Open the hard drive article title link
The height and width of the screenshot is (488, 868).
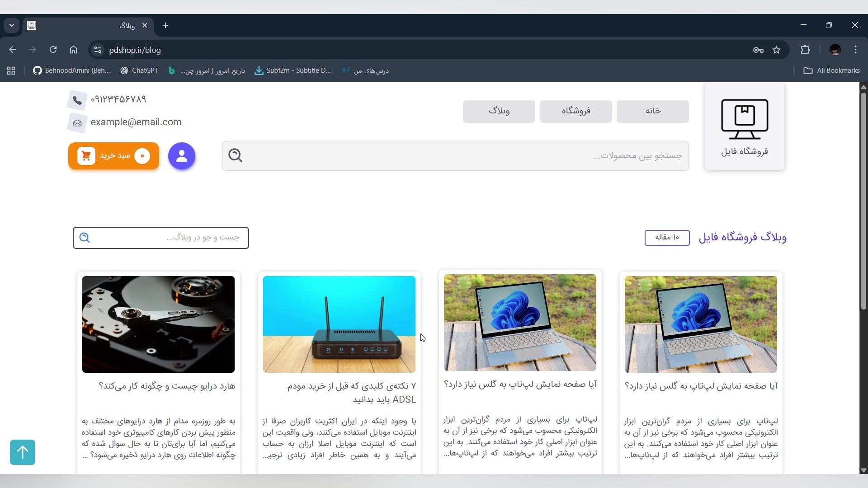tap(167, 386)
